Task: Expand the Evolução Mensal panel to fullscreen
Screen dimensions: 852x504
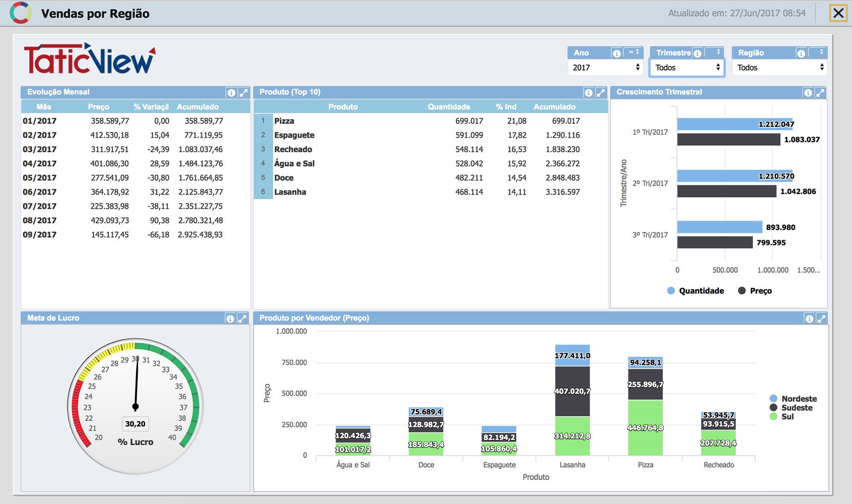Action: [243, 92]
